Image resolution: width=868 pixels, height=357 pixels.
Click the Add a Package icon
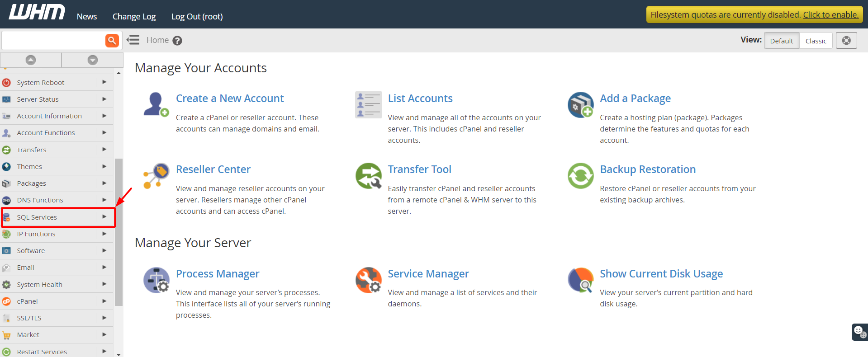[580, 104]
